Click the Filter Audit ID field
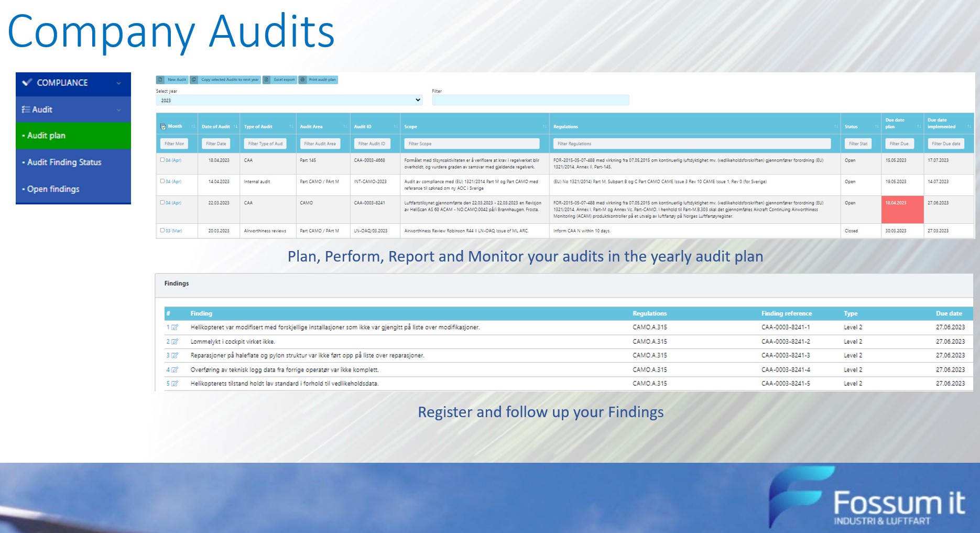 (x=372, y=144)
